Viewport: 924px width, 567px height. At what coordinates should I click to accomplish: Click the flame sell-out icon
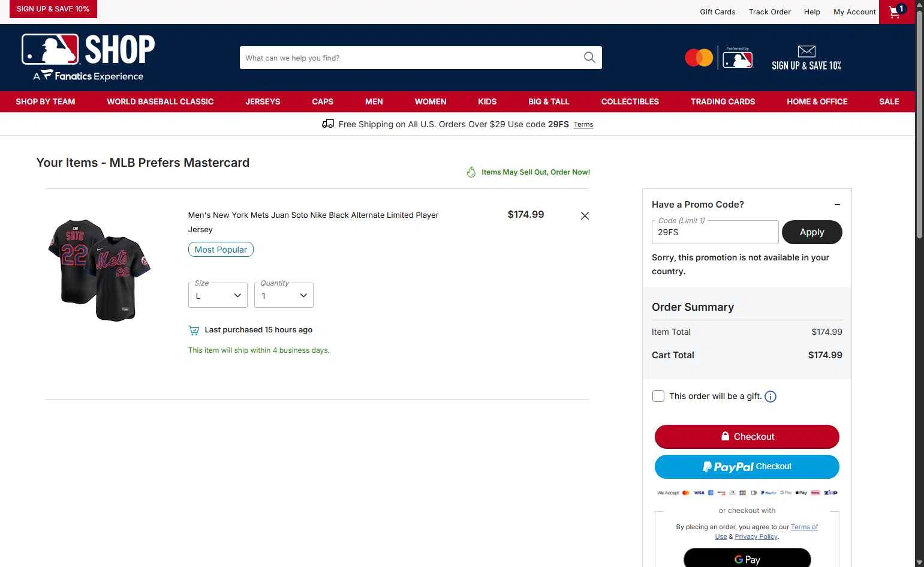471,172
